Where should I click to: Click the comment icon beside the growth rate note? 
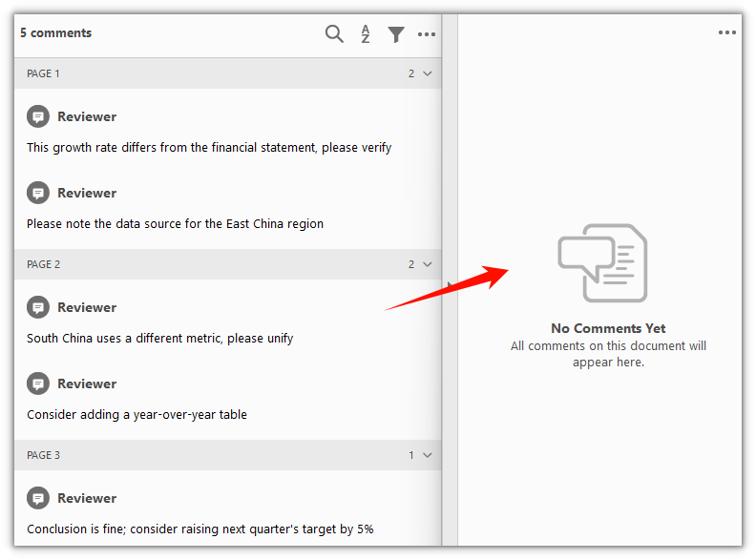[x=38, y=116]
